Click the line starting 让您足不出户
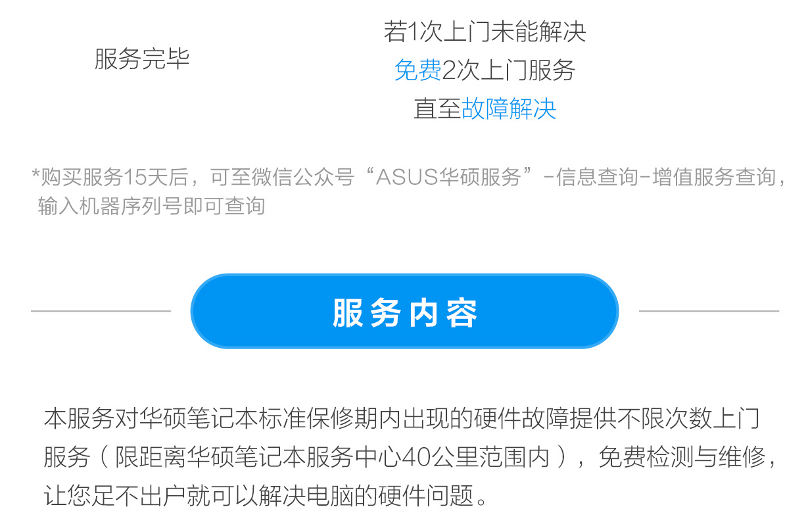 (x=266, y=496)
